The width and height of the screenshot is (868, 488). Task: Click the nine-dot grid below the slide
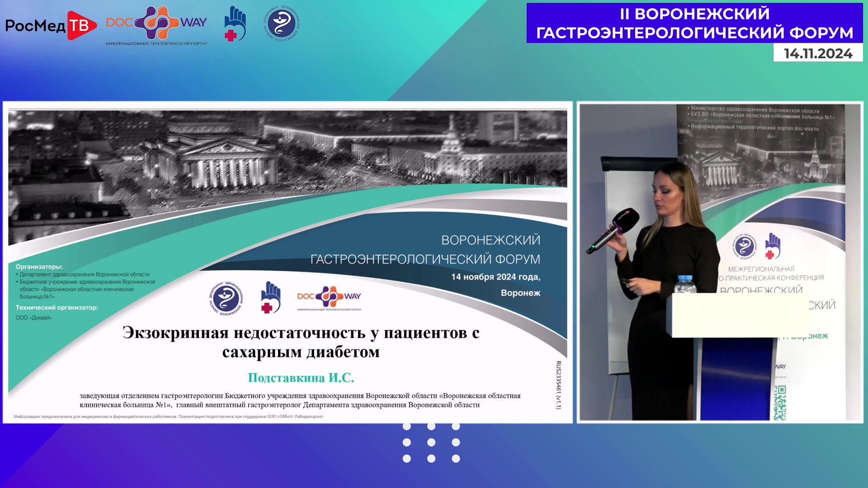coord(431,442)
